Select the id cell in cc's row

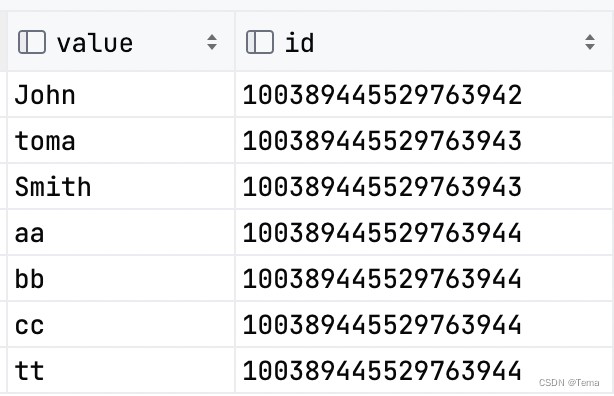tap(424, 324)
